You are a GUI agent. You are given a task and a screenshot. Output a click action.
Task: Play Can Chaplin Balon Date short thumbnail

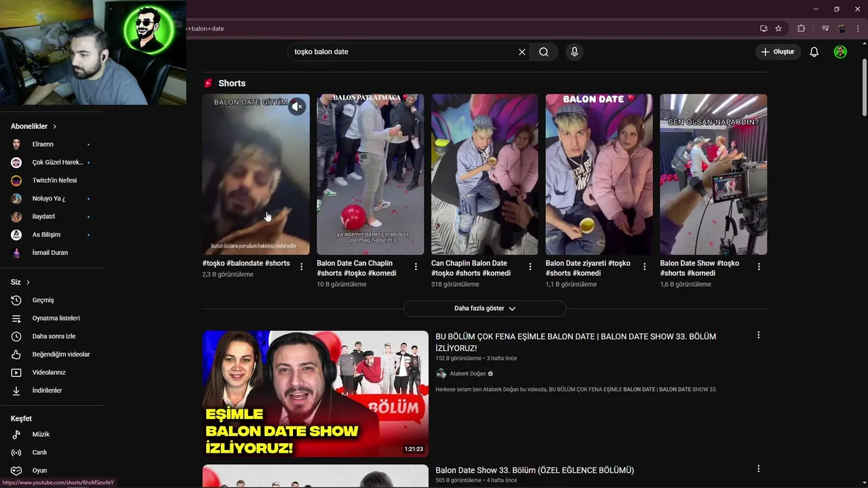[x=485, y=174]
